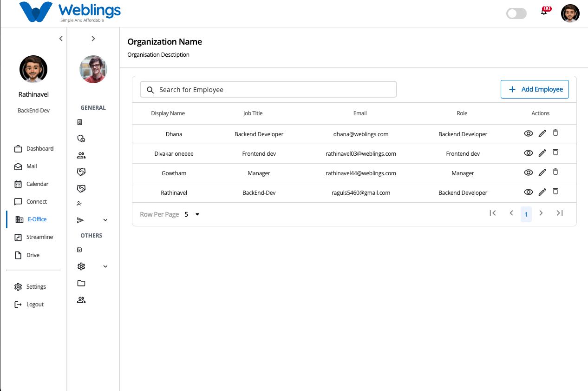
Task: Open the Row Per Page dropdown
Action: (192, 214)
